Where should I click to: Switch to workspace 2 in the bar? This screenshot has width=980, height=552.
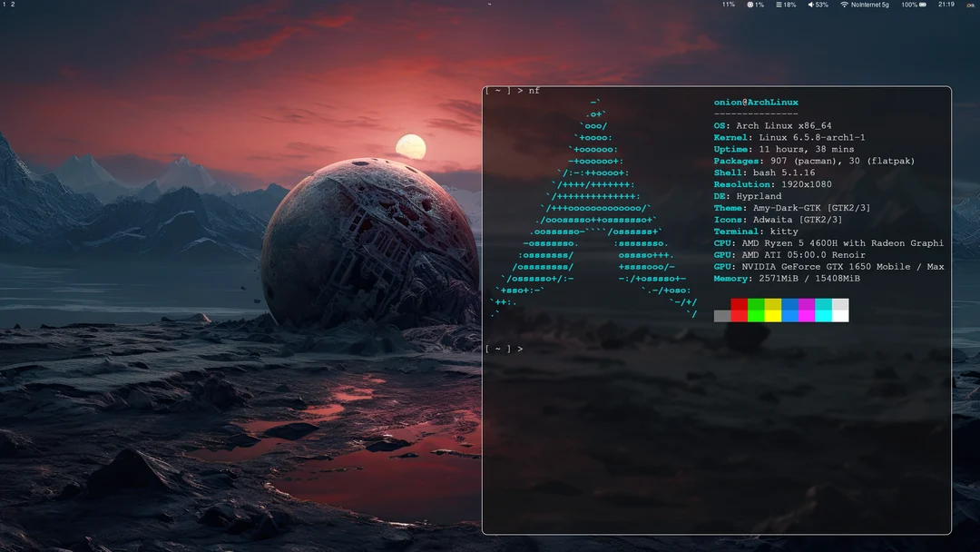(11, 5)
